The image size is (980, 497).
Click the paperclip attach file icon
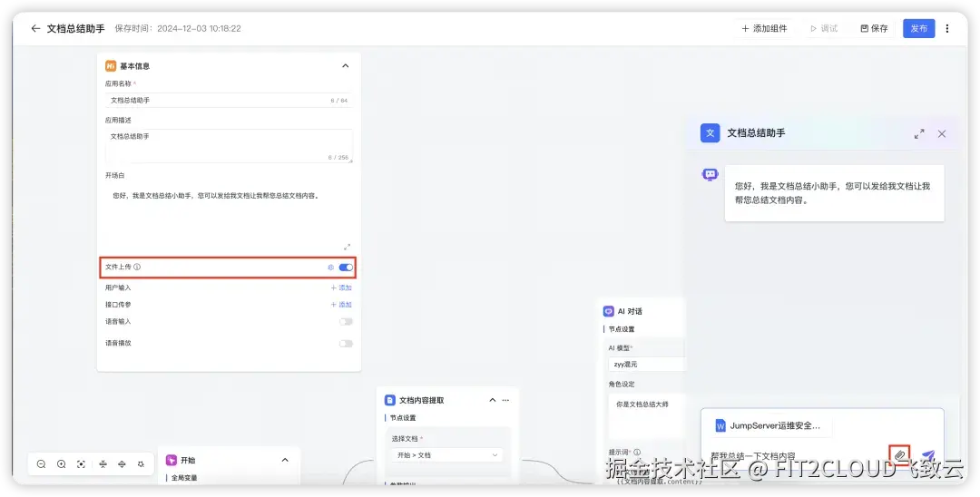(899, 456)
